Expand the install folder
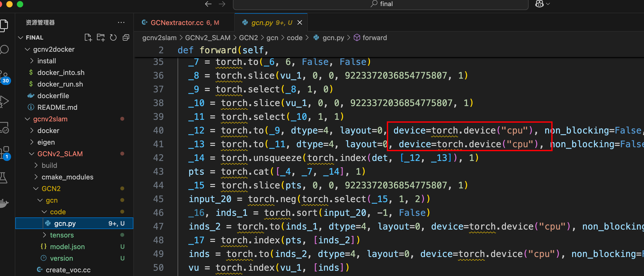 [x=47, y=61]
